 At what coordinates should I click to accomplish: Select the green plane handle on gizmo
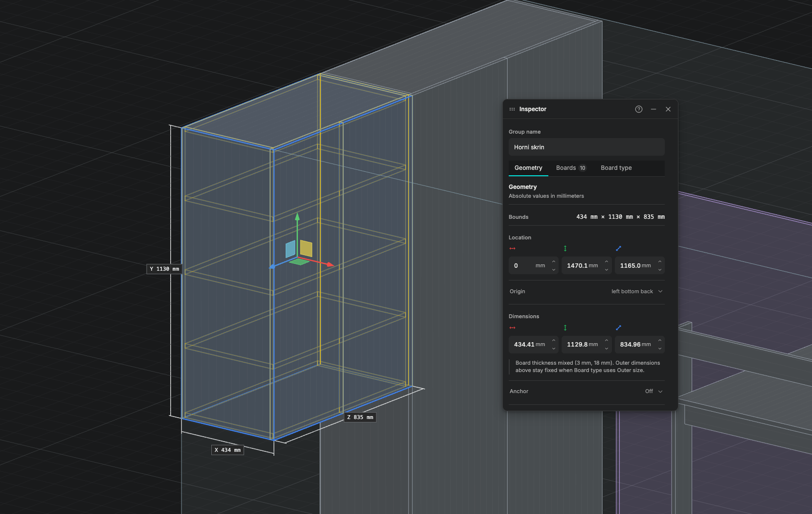pyautogui.click(x=298, y=262)
